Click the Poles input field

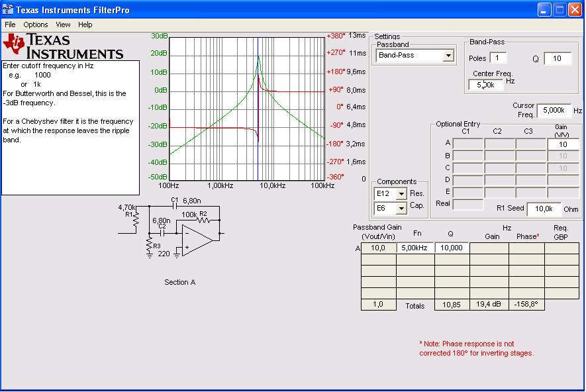tap(498, 58)
